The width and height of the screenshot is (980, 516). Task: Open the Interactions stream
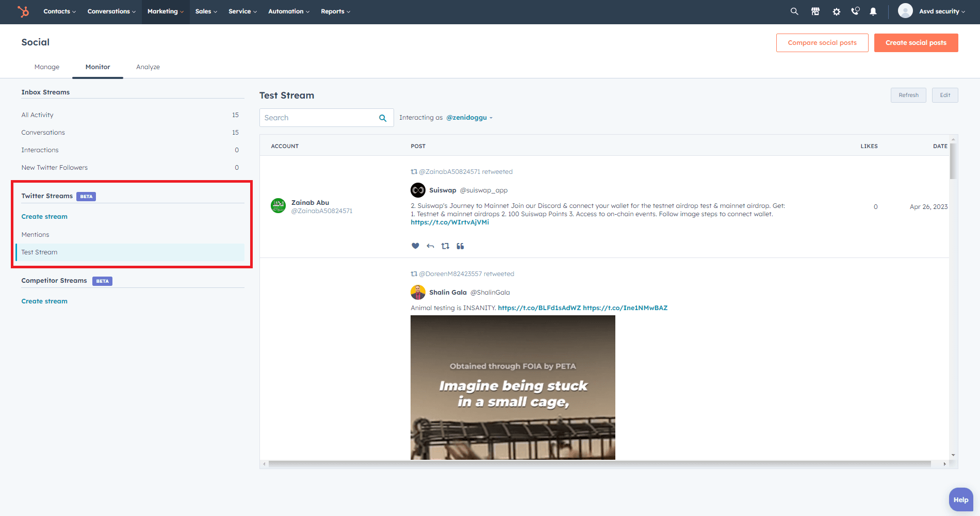130,150
